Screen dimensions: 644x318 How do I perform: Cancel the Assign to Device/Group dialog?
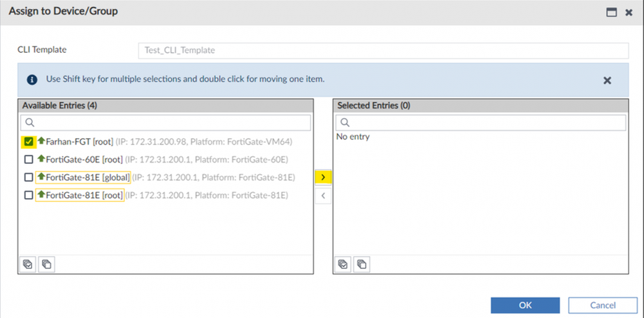click(602, 304)
